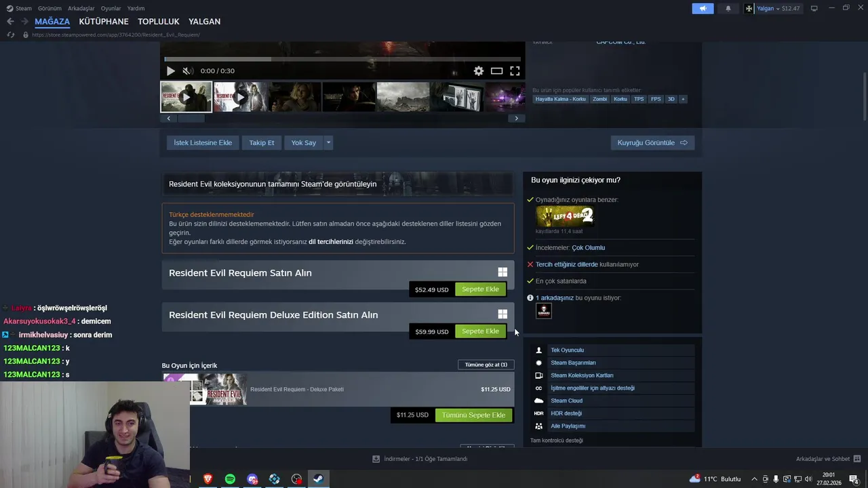Screen dimensions: 868x488
Task: Play the game trailer video
Action: coord(171,70)
